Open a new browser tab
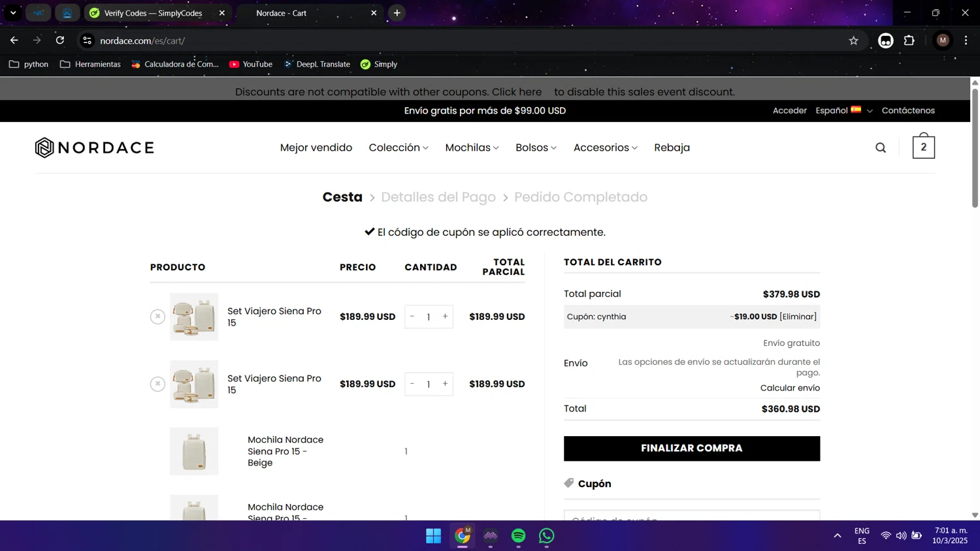 pyautogui.click(x=397, y=13)
